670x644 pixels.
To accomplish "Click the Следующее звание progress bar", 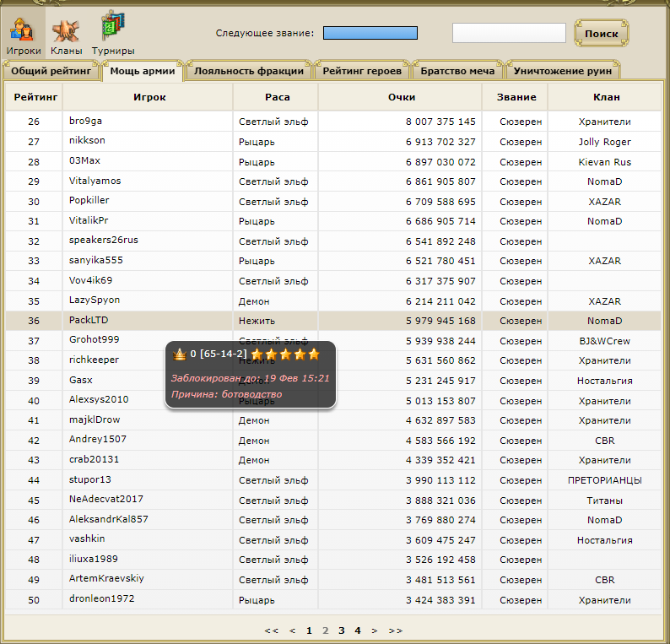I will 370,33.
